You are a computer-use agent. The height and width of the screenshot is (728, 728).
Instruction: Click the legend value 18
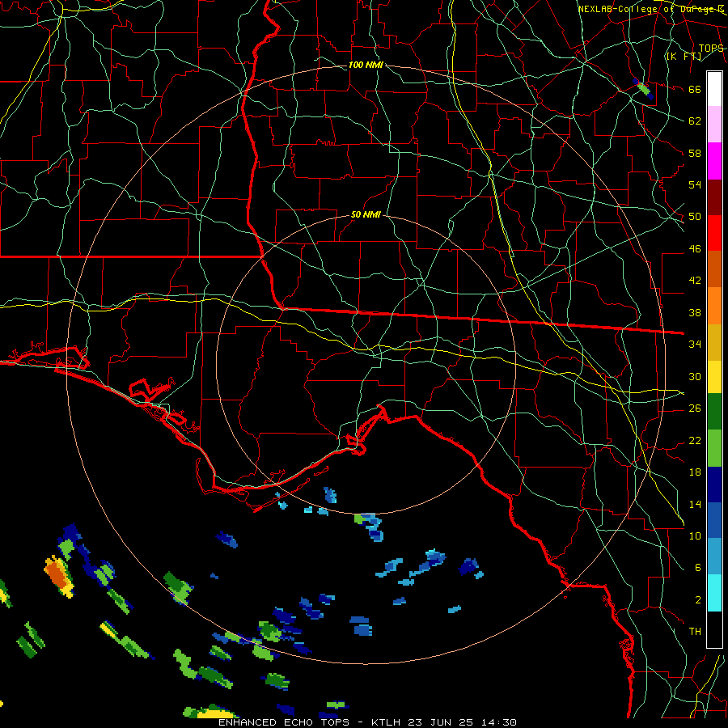click(695, 472)
